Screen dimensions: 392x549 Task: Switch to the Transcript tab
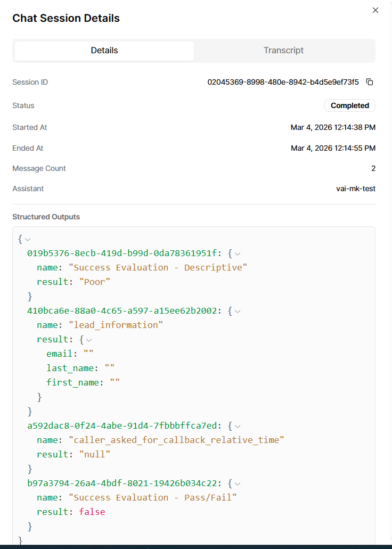click(283, 51)
